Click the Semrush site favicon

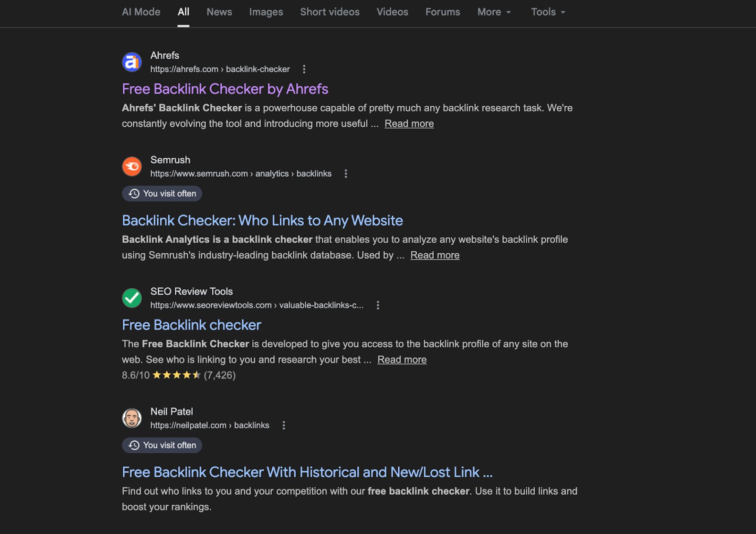[x=131, y=166]
